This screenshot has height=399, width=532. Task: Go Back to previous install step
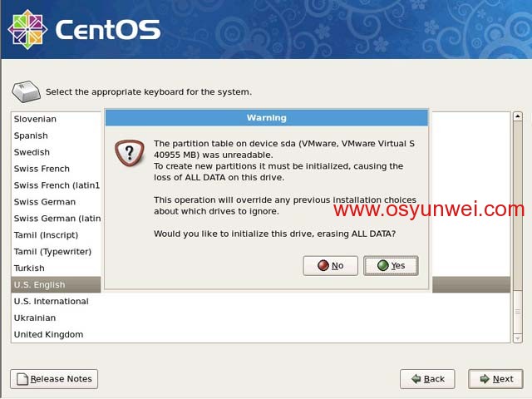click(427, 379)
